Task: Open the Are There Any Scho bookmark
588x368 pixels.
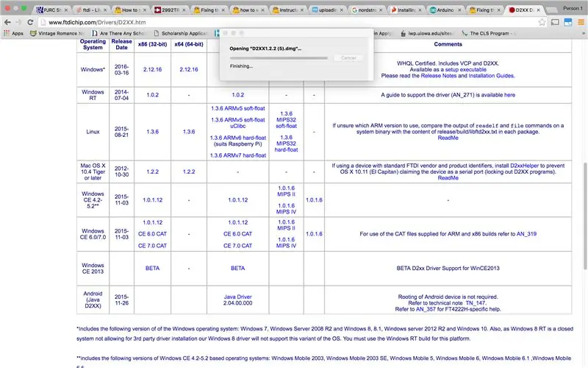Action: (119, 33)
